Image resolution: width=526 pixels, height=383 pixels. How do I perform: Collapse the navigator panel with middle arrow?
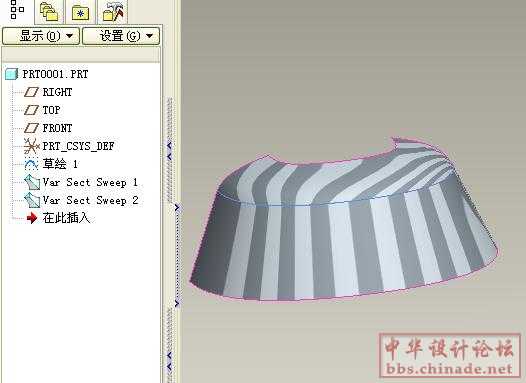177,208
